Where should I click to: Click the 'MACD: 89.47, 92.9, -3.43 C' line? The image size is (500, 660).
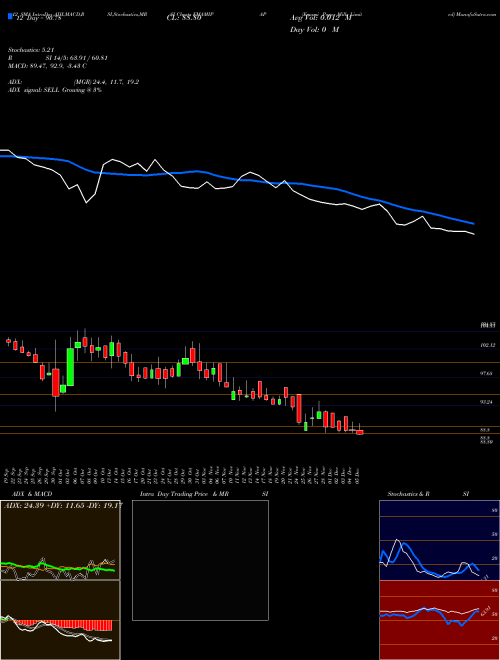pos(48,66)
